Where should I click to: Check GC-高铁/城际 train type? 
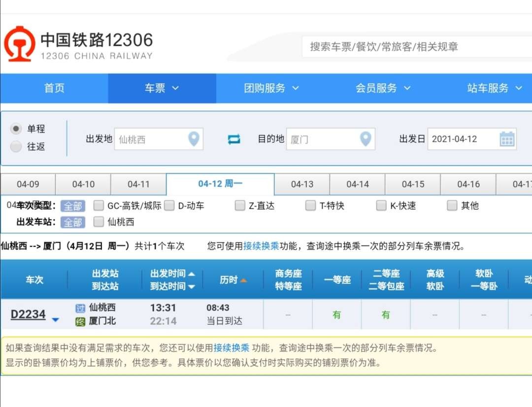click(99, 205)
